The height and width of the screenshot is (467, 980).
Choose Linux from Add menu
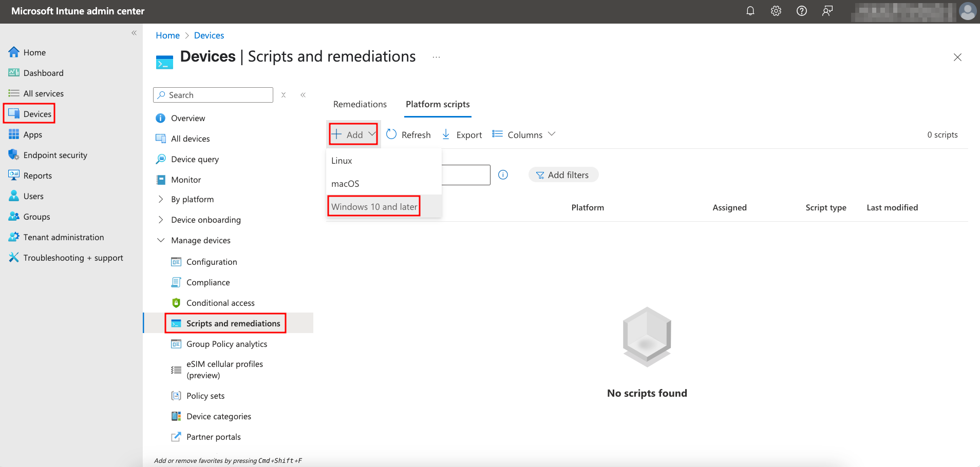(384, 161)
